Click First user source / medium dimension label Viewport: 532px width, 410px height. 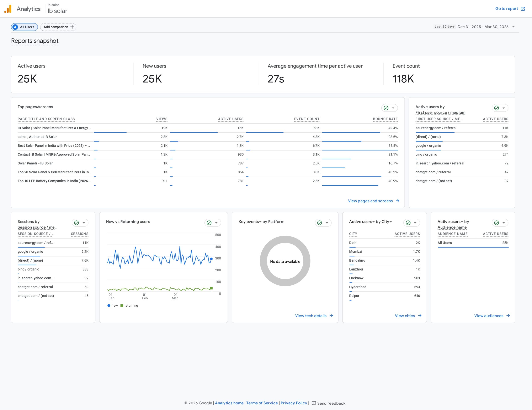pos(440,113)
